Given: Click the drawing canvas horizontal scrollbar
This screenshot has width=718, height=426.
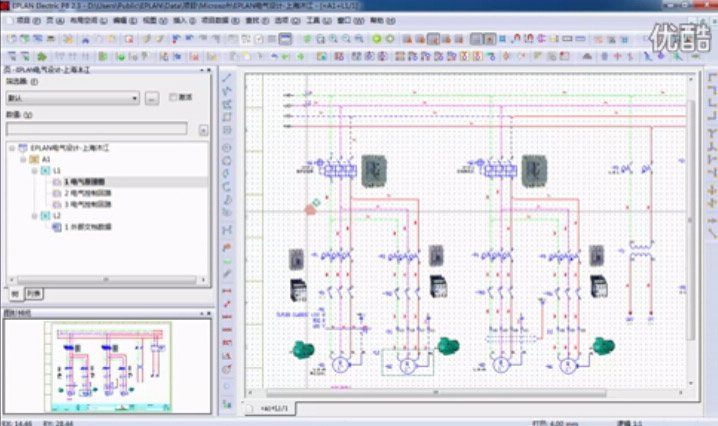Looking at the screenshot, I should [x=435, y=393].
